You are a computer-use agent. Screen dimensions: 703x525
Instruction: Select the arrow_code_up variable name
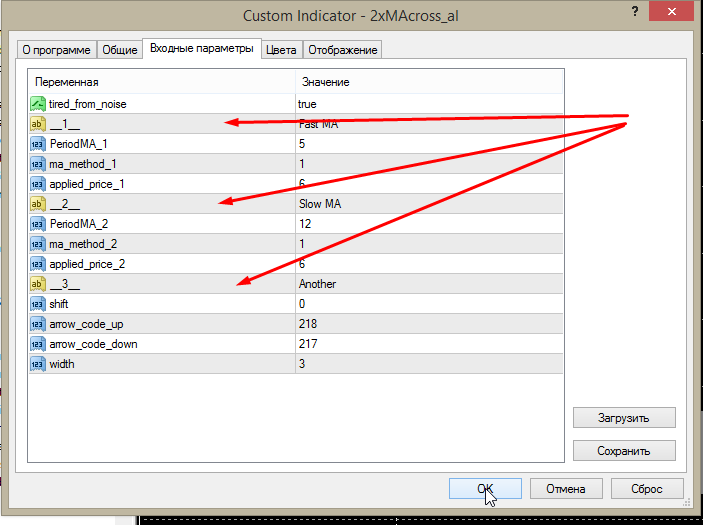87,324
